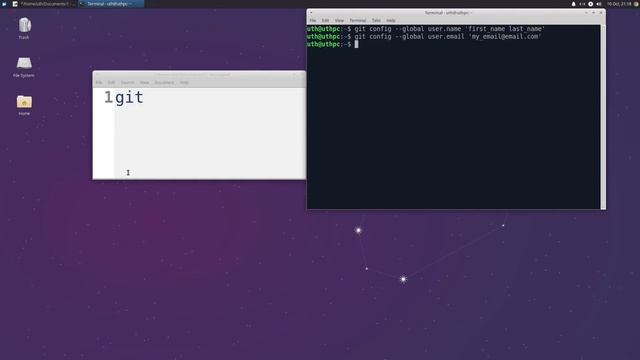Open the panel clock showing 10 Oct
640x360 pixels.
coord(619,4)
